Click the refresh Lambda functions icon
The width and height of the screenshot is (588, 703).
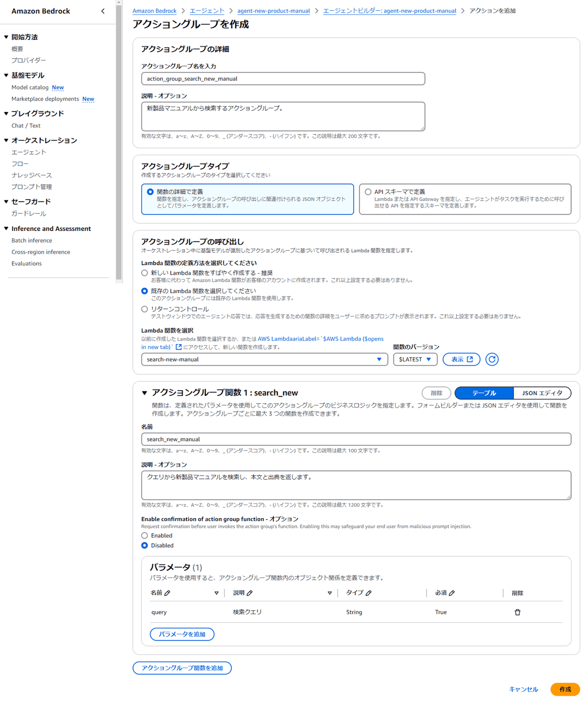[x=492, y=359]
